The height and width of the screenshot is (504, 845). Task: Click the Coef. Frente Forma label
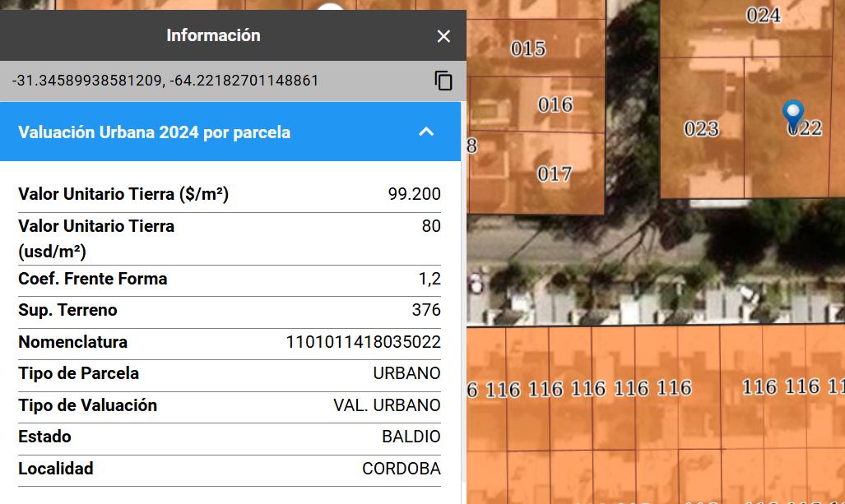tap(93, 279)
